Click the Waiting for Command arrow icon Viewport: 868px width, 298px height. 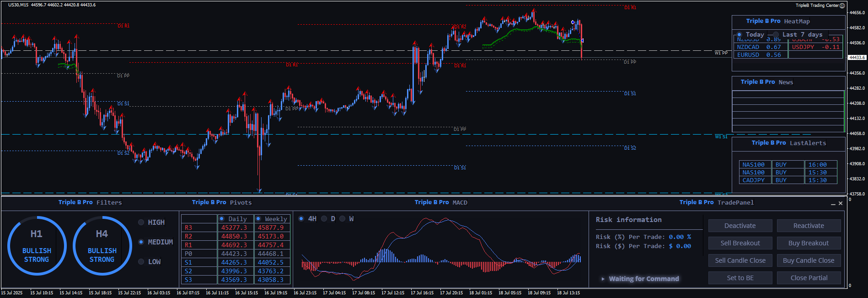[603, 279]
